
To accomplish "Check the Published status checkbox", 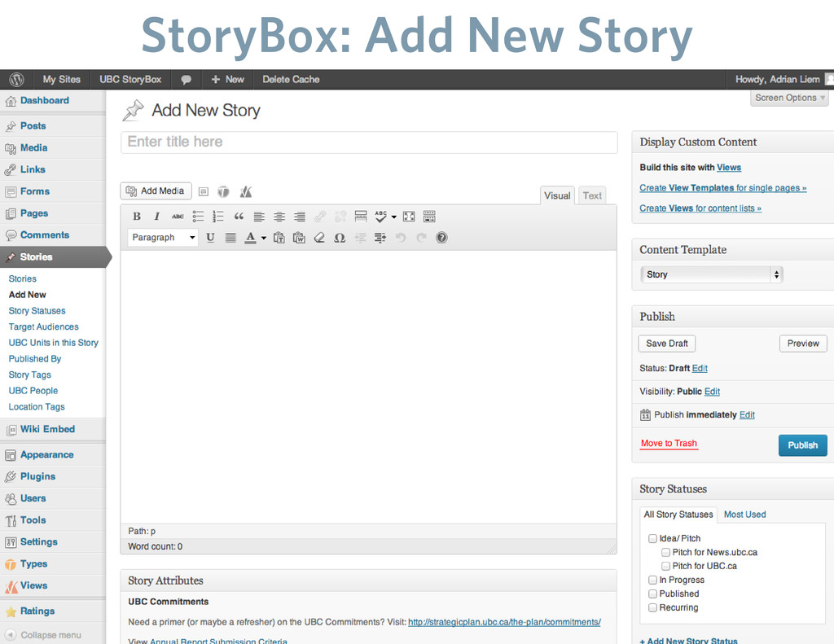I will coord(652,594).
